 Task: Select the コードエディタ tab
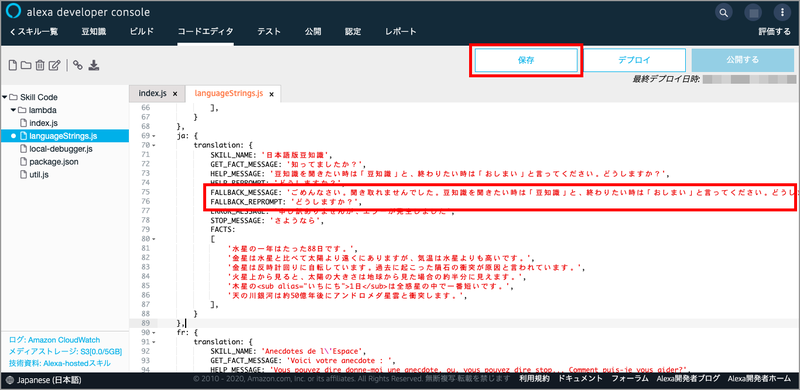click(x=205, y=32)
